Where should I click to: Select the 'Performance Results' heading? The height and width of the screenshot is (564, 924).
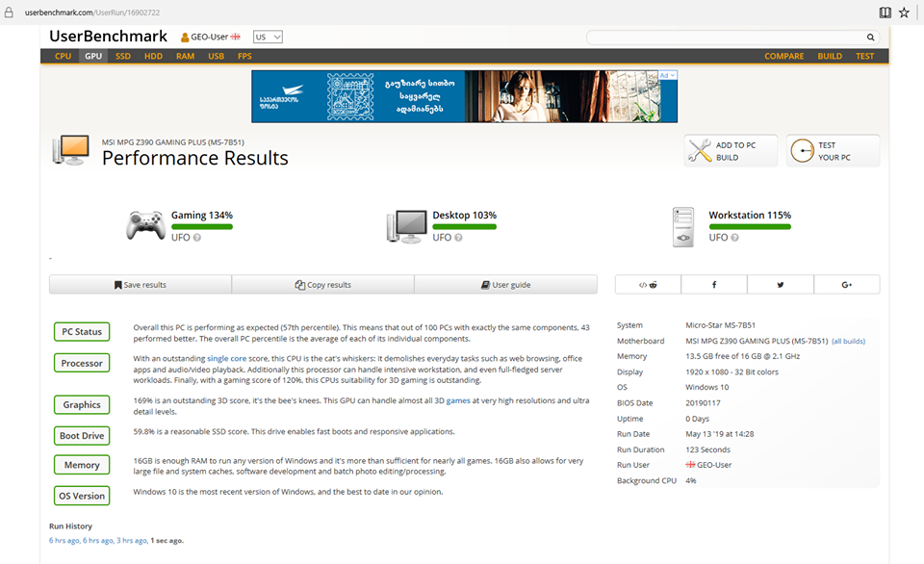195,158
